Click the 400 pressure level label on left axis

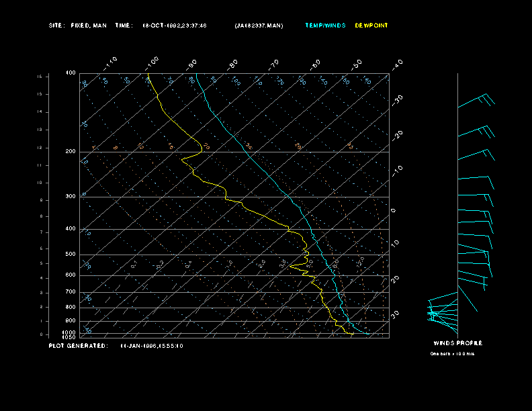[71, 229]
